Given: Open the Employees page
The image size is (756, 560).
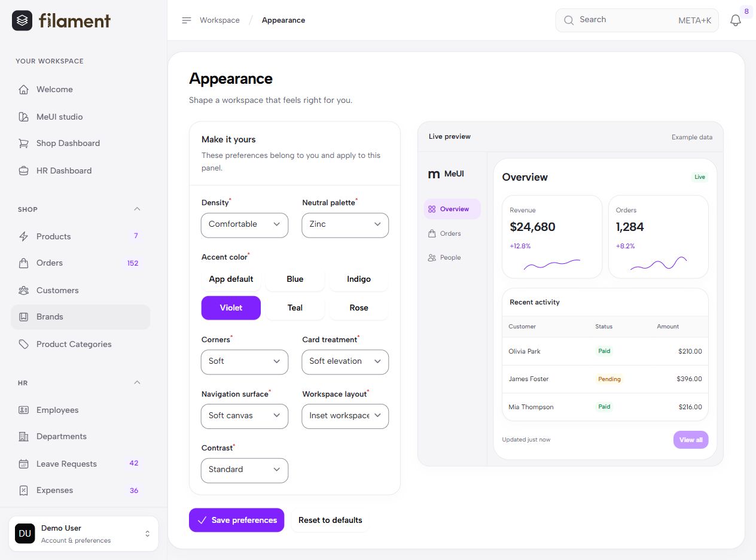Looking at the screenshot, I should point(80,410).
